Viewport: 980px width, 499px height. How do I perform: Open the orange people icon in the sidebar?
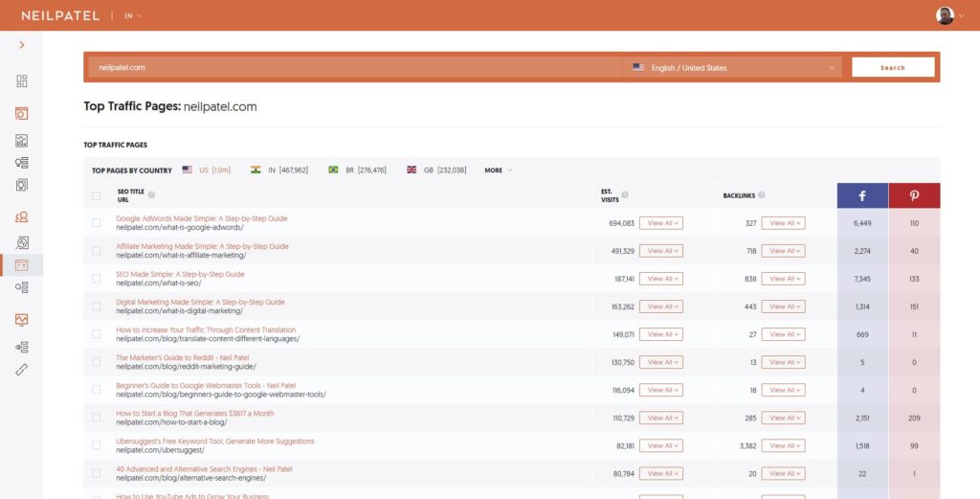[x=22, y=217]
